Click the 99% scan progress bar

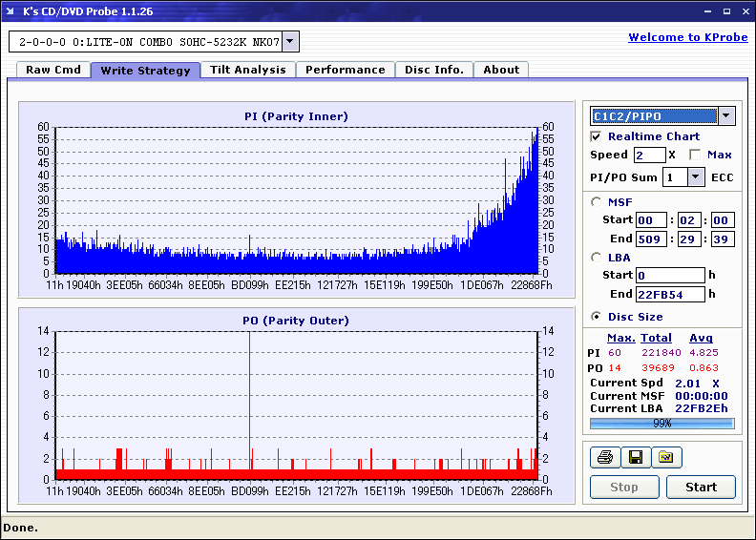(662, 424)
